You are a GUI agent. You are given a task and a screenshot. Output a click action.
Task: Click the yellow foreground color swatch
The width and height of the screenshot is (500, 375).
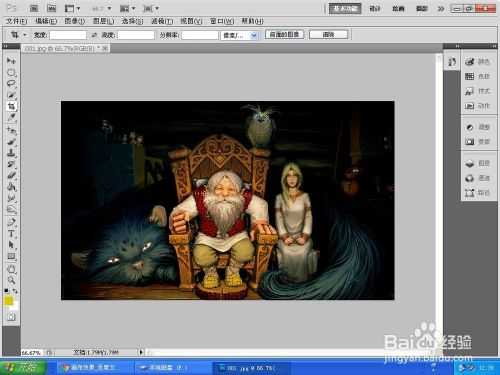tap(8, 301)
